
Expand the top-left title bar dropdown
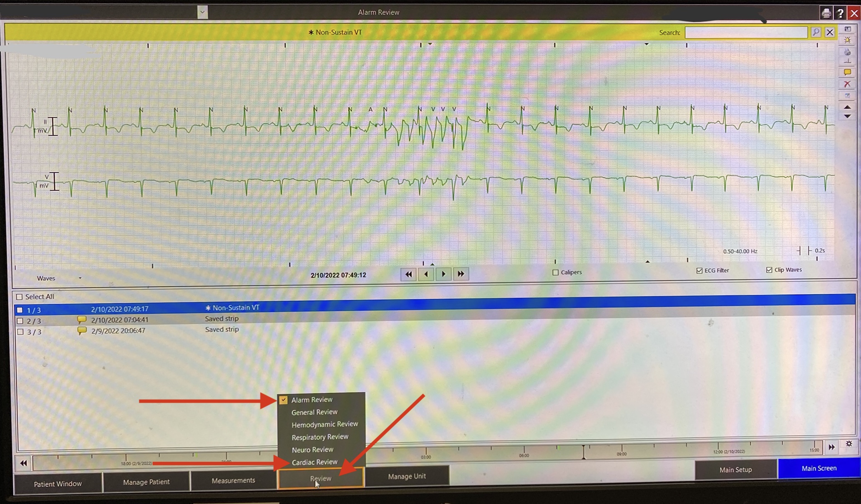[x=202, y=12]
